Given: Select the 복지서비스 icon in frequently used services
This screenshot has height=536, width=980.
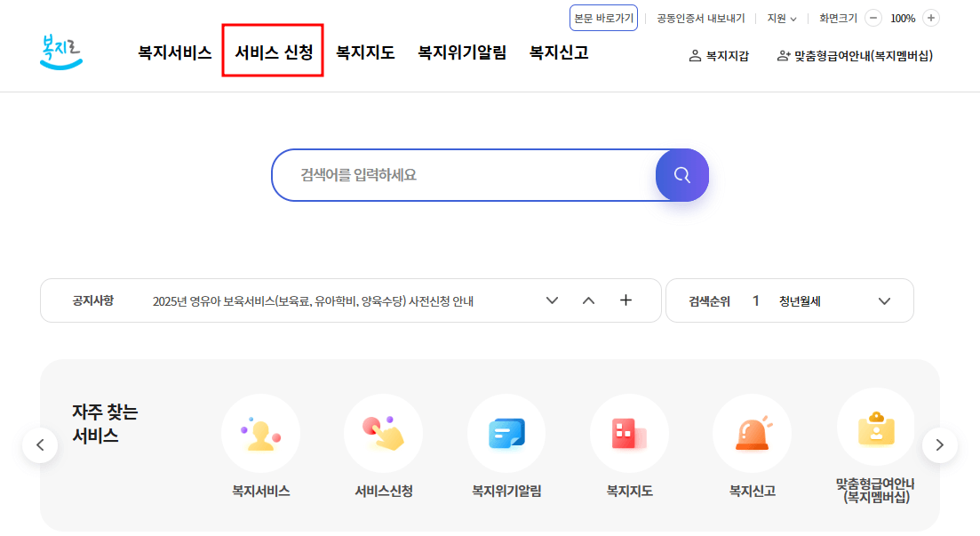Looking at the screenshot, I should (260, 433).
